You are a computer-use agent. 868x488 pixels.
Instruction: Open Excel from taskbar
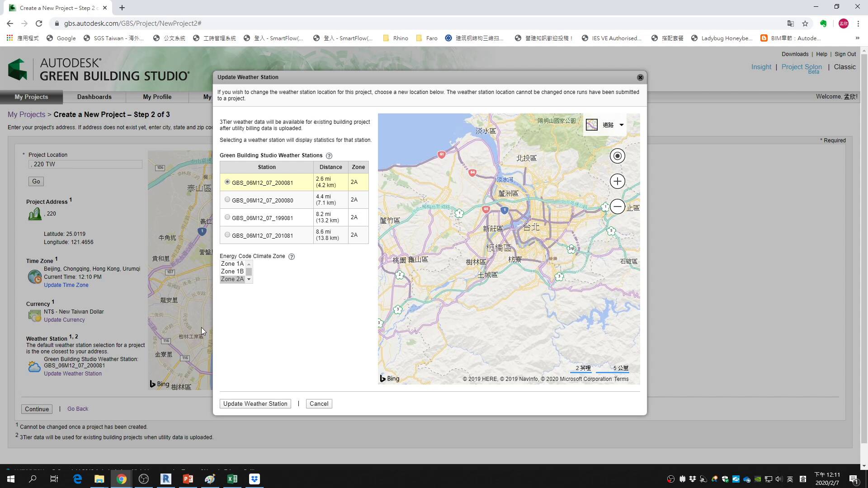(232, 479)
